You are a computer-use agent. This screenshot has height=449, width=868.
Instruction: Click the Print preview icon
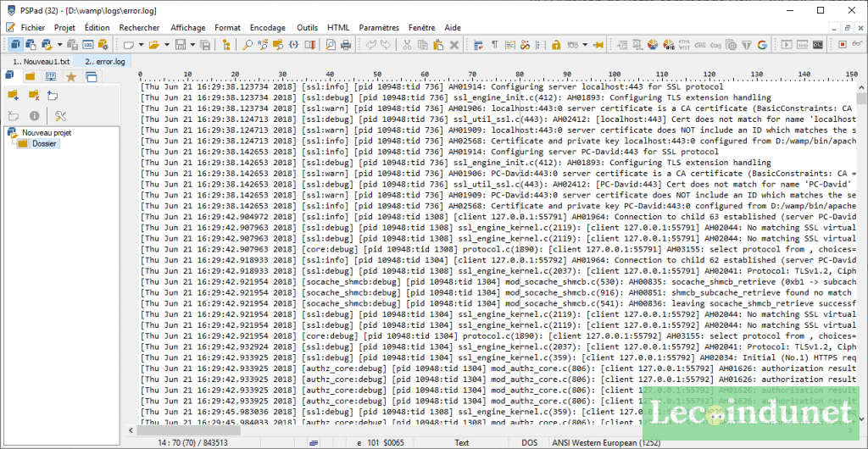(x=331, y=45)
